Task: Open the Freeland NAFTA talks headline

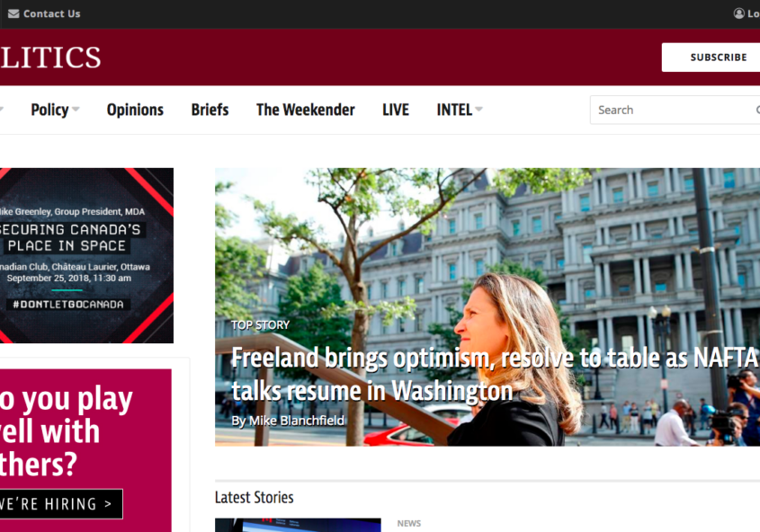Action: (x=495, y=374)
